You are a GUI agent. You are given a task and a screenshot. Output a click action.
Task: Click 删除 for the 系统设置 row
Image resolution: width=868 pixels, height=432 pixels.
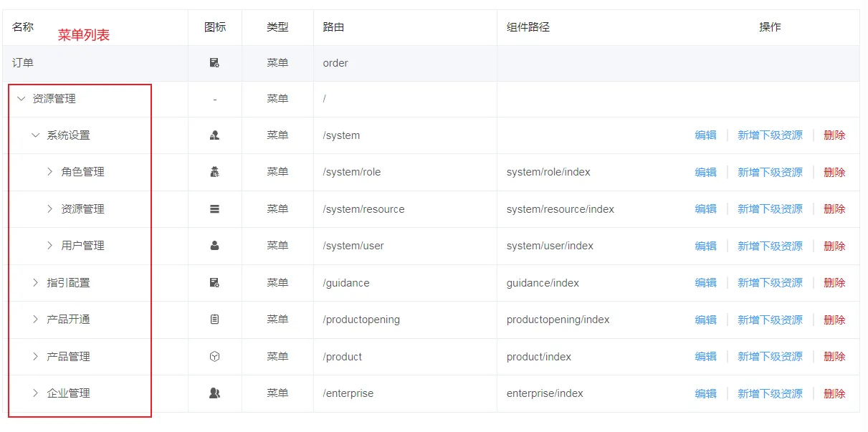click(834, 135)
